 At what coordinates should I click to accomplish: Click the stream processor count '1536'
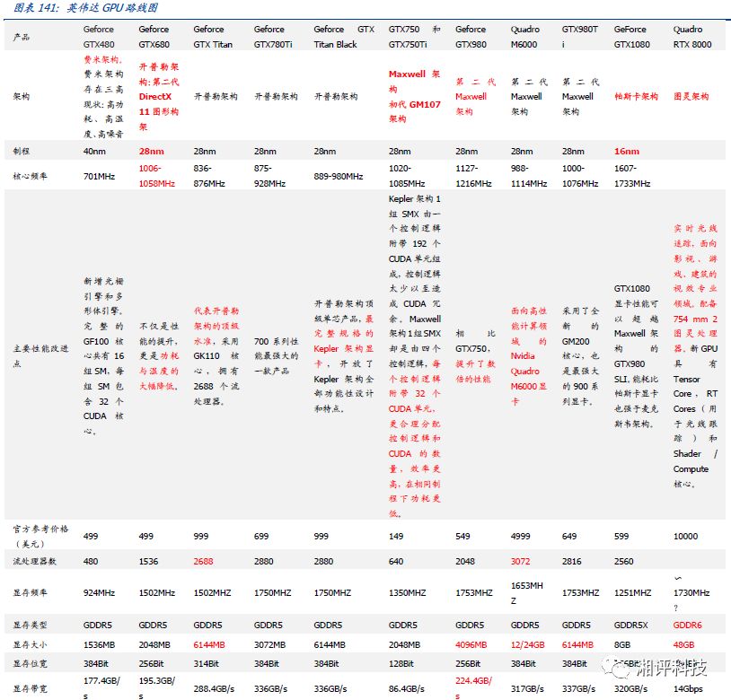click(149, 562)
